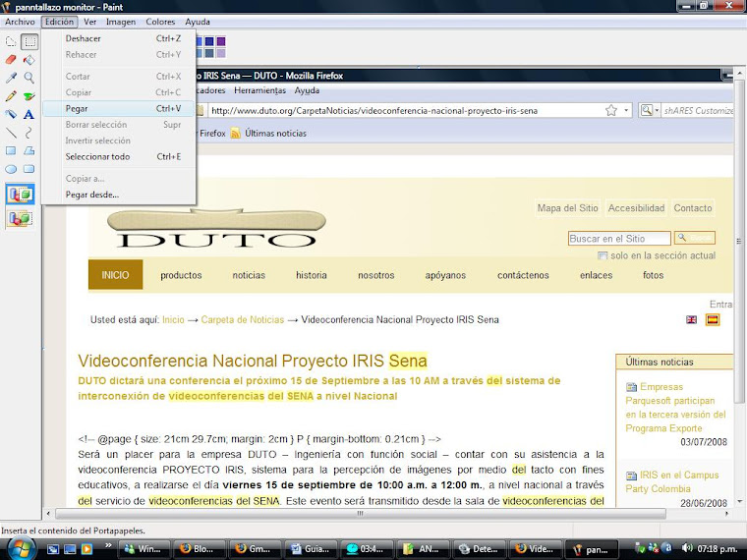This screenshot has height=560, width=747.
Task: Click the round blue 'a' tray icon
Action: coord(668,548)
